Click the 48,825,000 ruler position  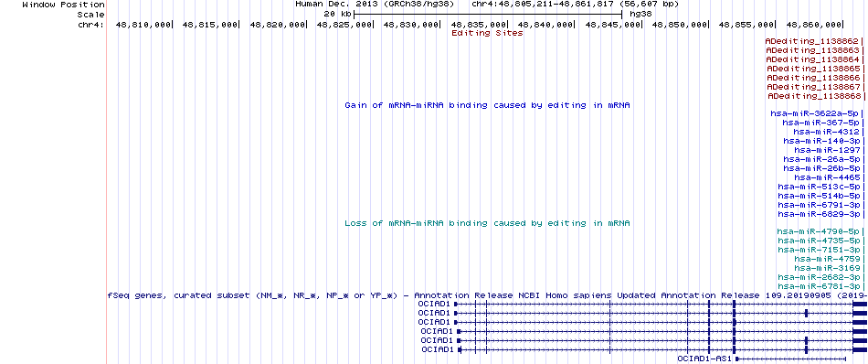344,25
